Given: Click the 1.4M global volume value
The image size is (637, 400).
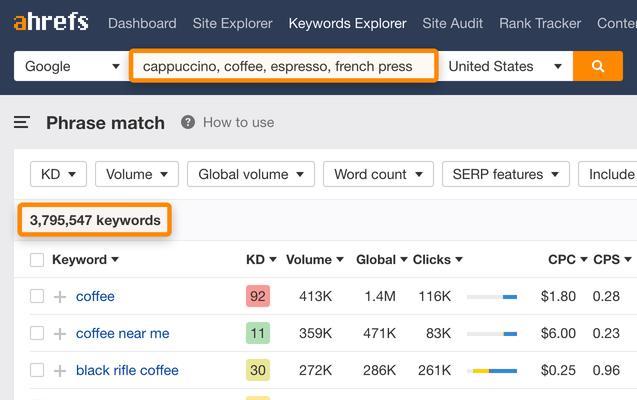Looking at the screenshot, I should pos(380,296).
